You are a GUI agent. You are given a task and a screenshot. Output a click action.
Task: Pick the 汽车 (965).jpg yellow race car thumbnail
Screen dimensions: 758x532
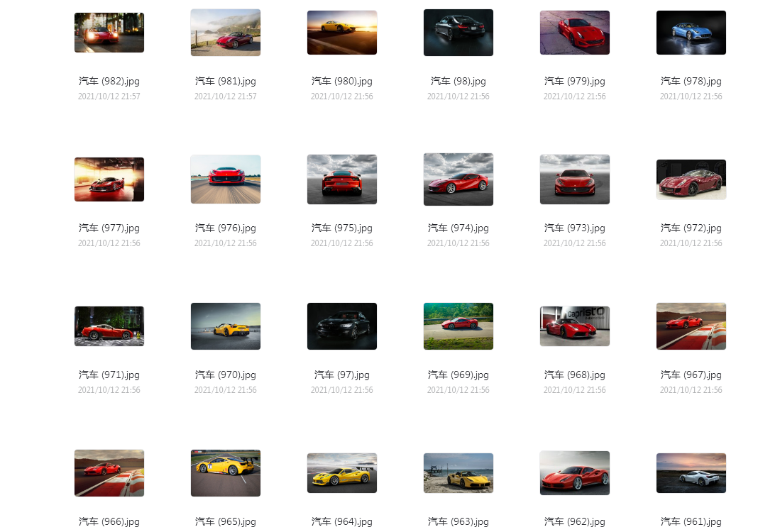[x=226, y=473]
